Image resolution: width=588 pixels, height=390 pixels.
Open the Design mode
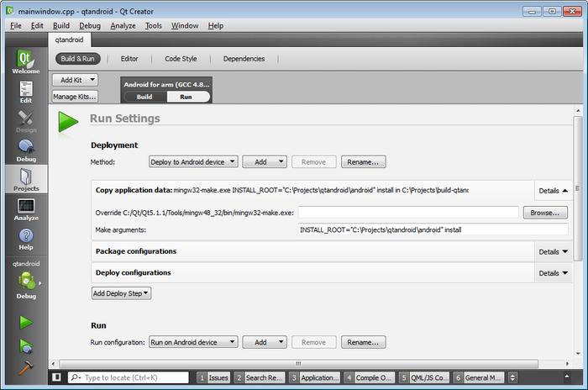pos(26,122)
